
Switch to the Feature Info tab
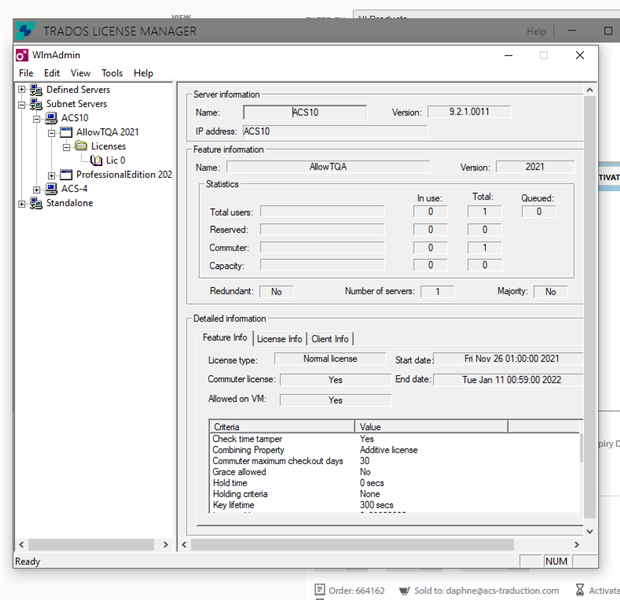(225, 337)
